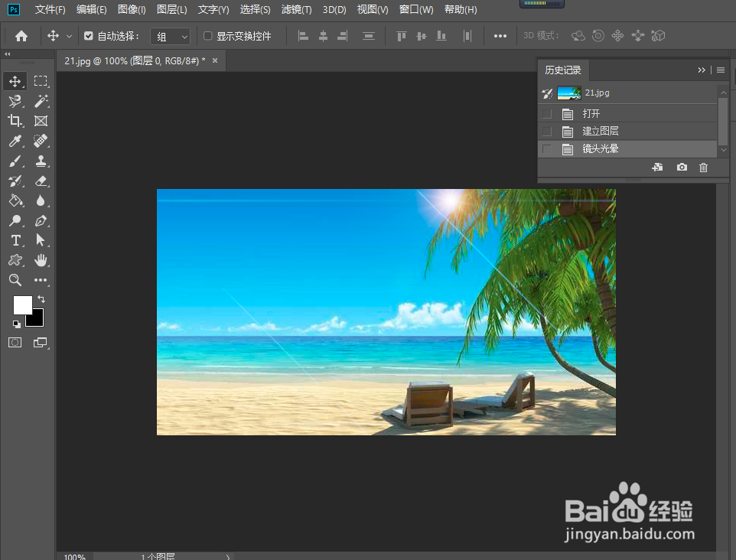
Task: Set history brush source at 镜头光晕 state
Action: click(547, 149)
